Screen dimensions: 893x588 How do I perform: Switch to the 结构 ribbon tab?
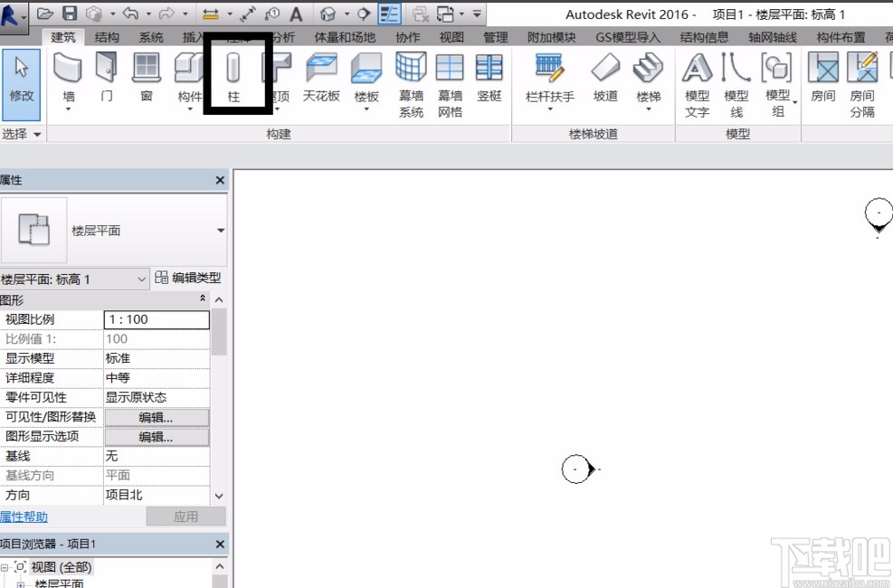pos(107,38)
